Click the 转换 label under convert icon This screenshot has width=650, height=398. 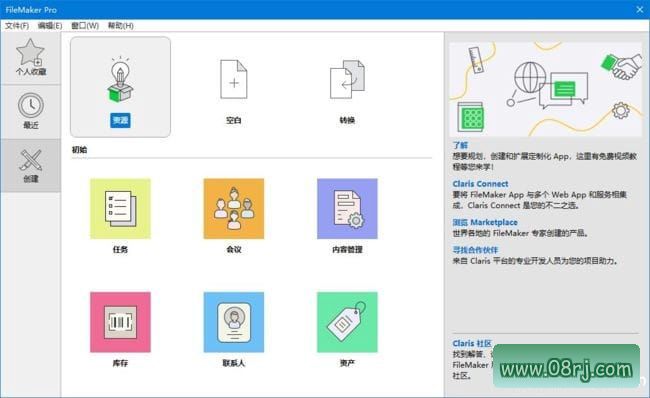click(x=347, y=120)
